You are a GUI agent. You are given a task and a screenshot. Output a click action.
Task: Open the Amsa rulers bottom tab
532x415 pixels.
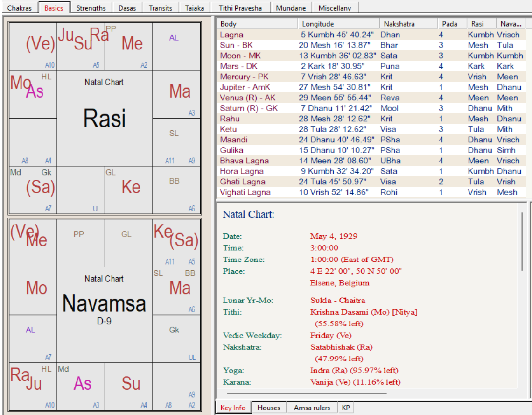312,408
